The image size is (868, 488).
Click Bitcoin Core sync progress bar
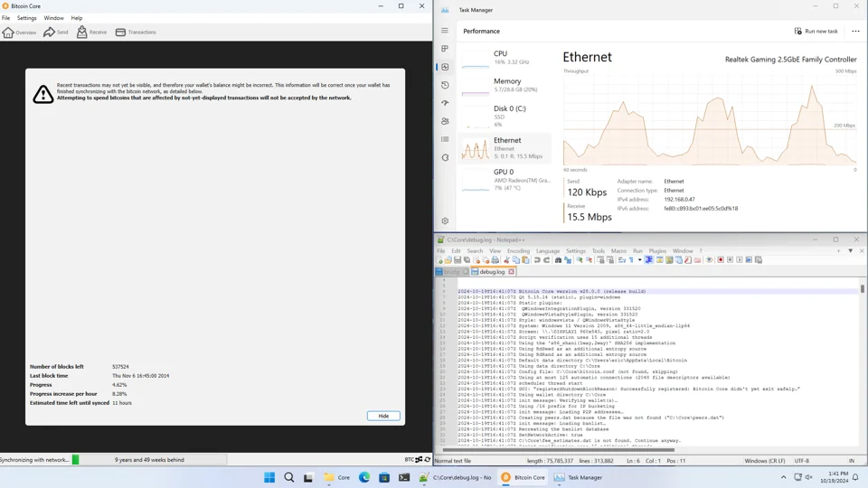149,460
